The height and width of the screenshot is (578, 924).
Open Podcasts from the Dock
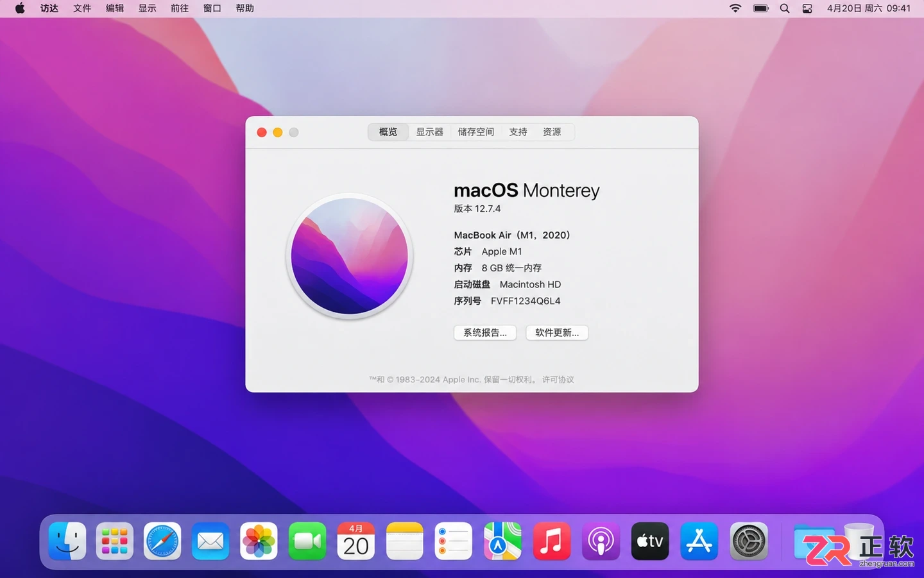(x=601, y=541)
